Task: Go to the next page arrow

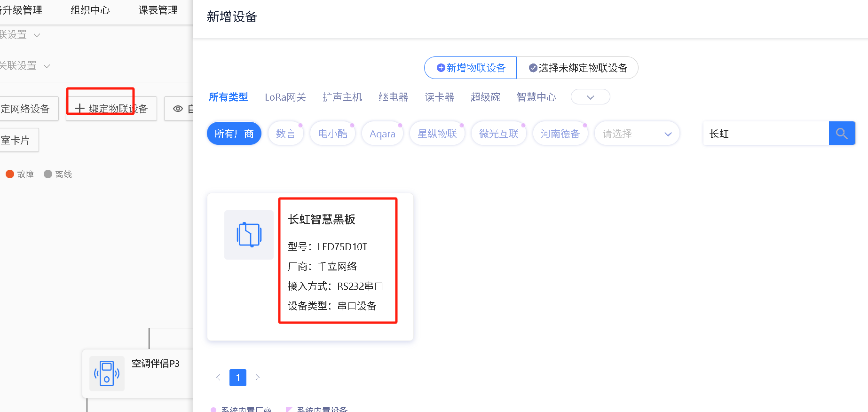Action: click(x=257, y=377)
